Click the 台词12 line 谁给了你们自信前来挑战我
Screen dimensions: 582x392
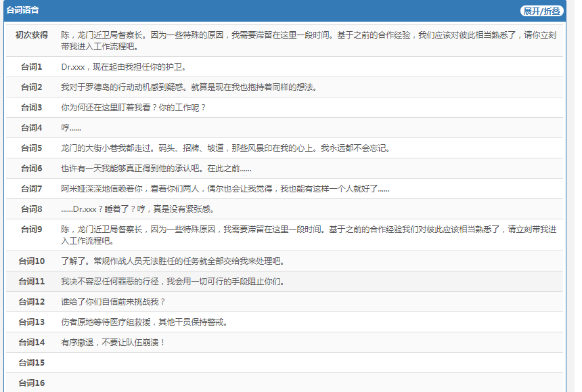click(113, 302)
